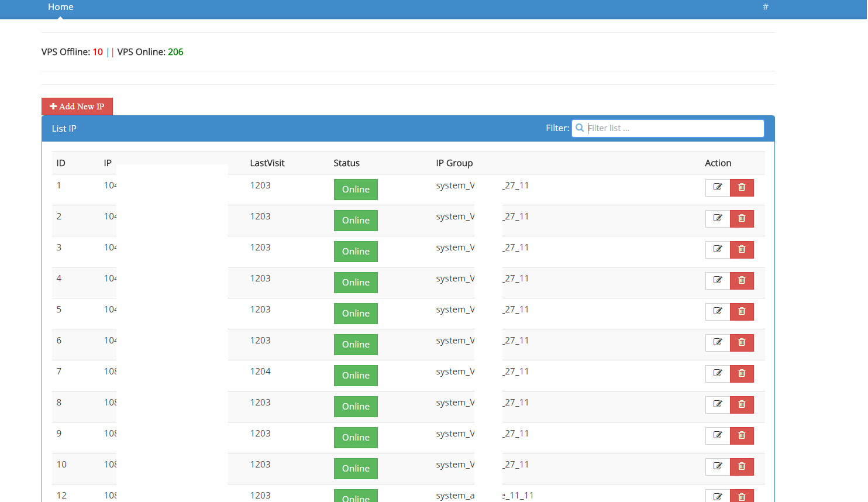Screen dimensions: 868x502
Task: Edit the IP entry with ID 7
Action: click(x=718, y=374)
